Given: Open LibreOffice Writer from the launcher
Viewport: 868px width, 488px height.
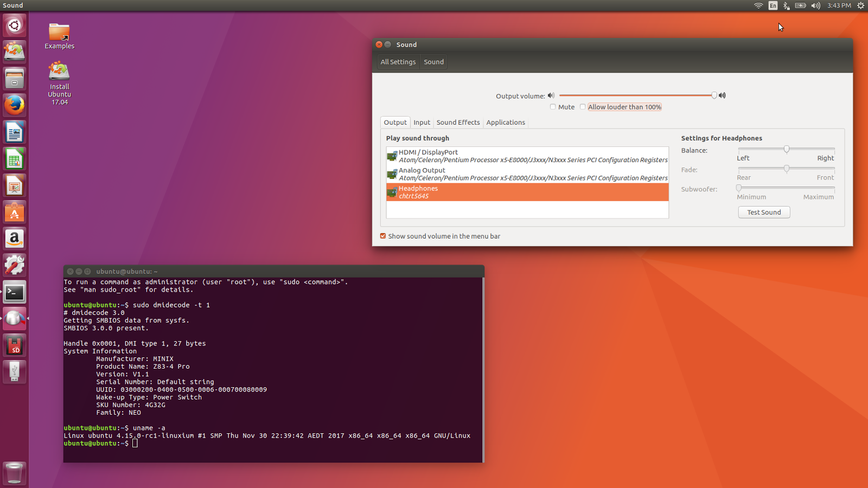Looking at the screenshot, I should coord(15,132).
